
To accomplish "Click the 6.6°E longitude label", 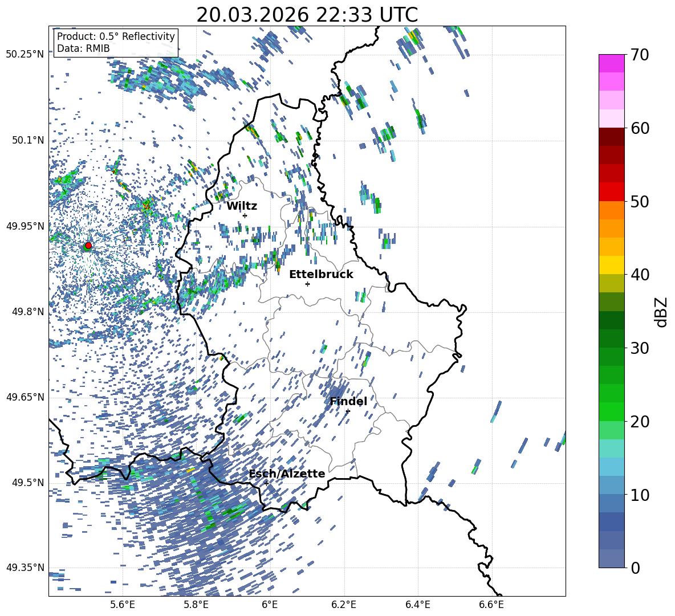I will click(491, 605).
